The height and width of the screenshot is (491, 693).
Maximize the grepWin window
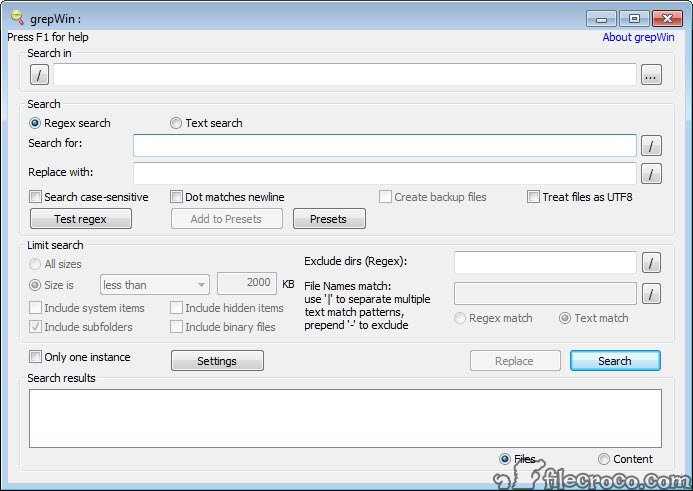pos(634,19)
